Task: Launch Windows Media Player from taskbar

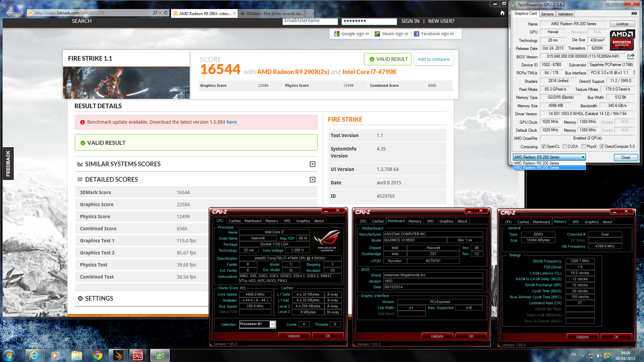Action: pyautogui.click(x=55, y=355)
